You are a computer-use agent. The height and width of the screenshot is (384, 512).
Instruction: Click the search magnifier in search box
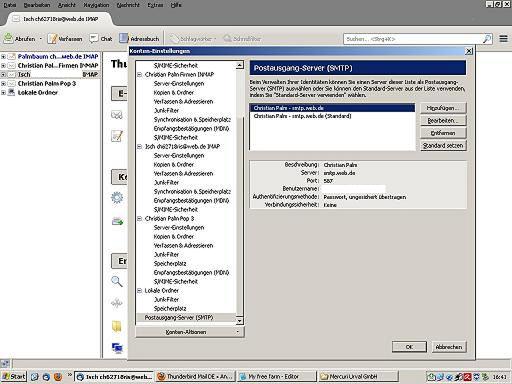(487, 39)
